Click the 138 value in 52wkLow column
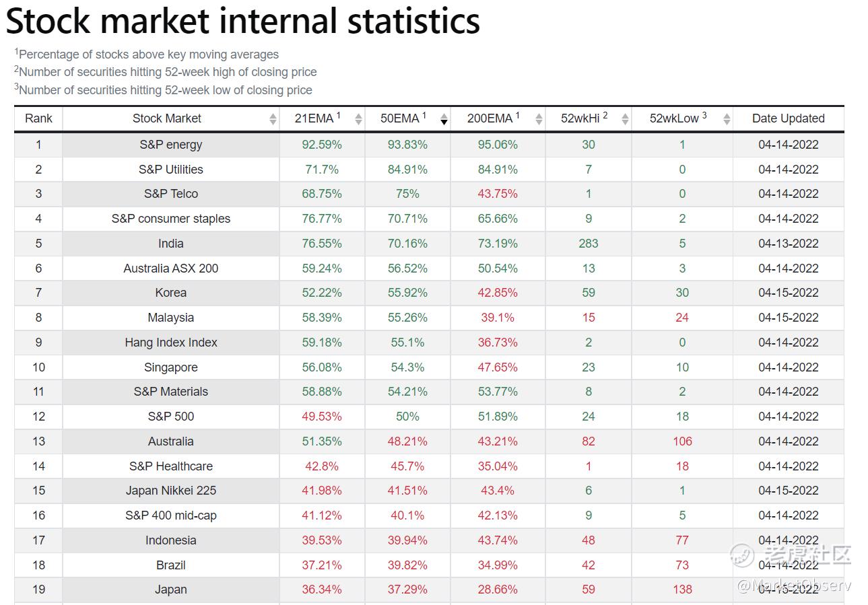868x605 pixels. coord(682,590)
